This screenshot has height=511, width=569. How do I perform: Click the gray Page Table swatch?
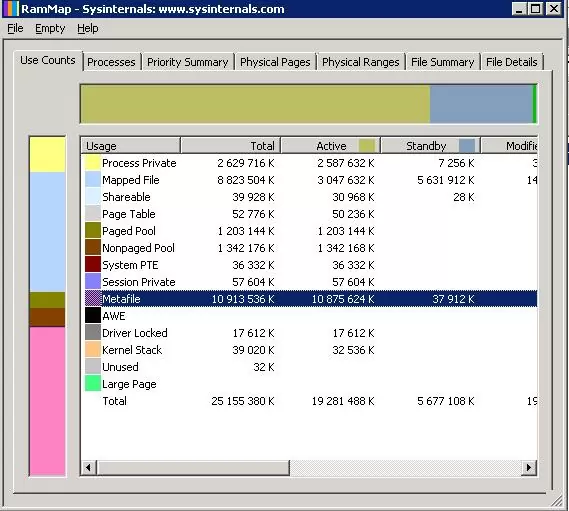93,214
